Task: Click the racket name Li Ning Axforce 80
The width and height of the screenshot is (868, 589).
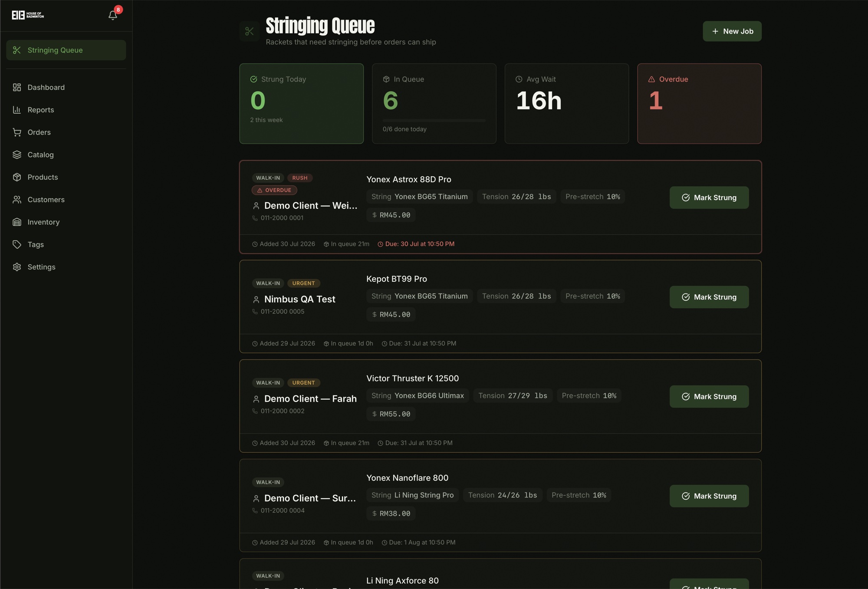Action: click(x=402, y=581)
